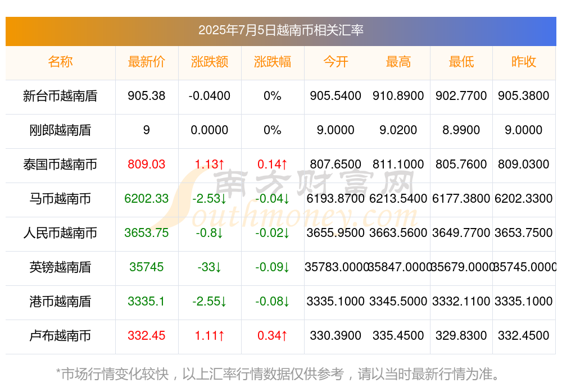Click the 卢布越南币 row name
This screenshot has height=392, width=562.
point(60,336)
